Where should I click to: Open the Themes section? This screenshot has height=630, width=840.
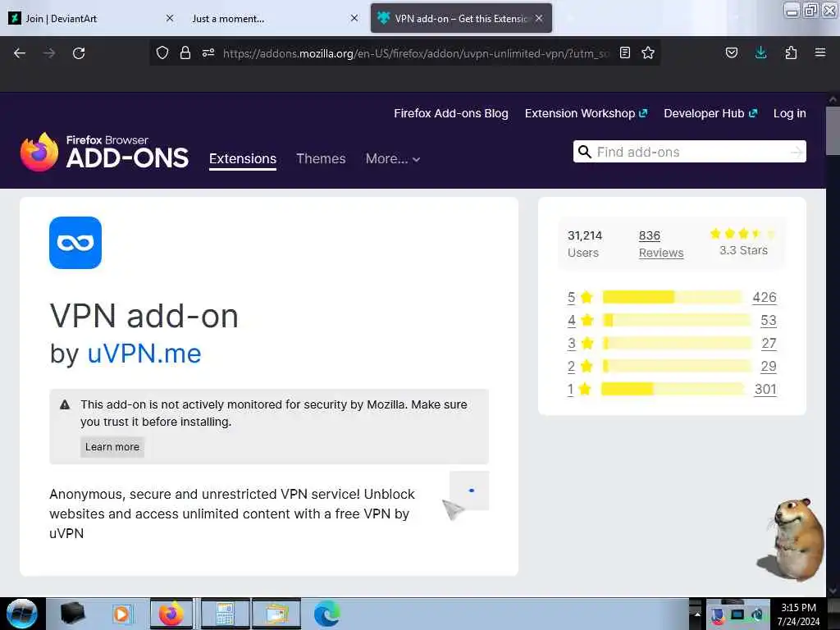coord(321,158)
